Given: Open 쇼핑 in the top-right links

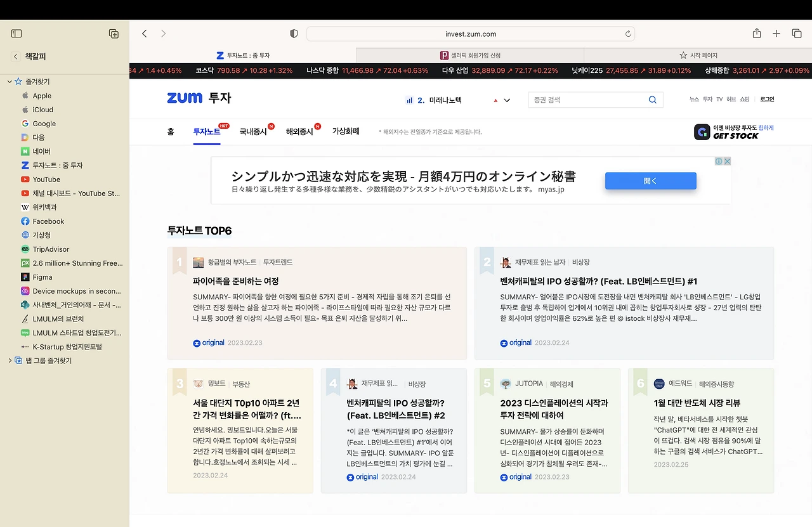Looking at the screenshot, I should point(745,100).
